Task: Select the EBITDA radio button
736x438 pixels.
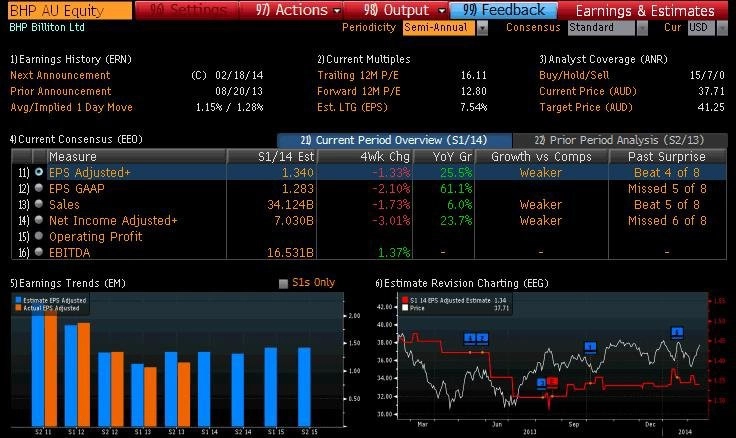Action: tap(39, 252)
